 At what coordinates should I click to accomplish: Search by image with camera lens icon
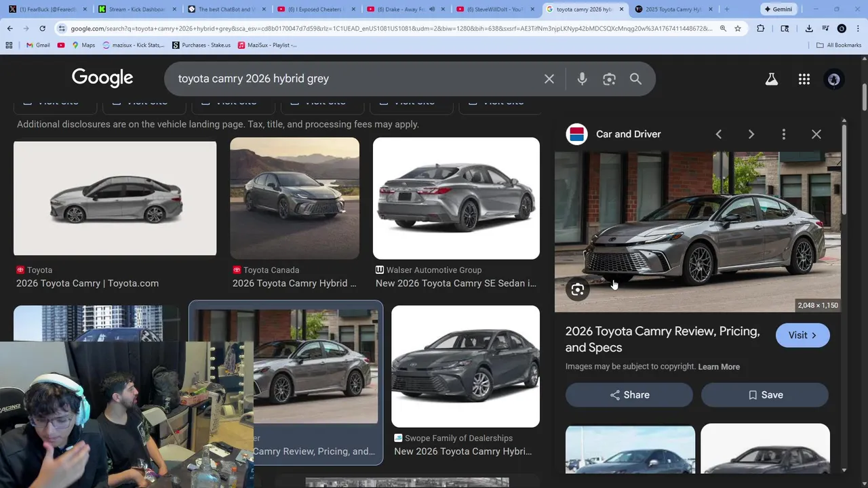pos(609,79)
